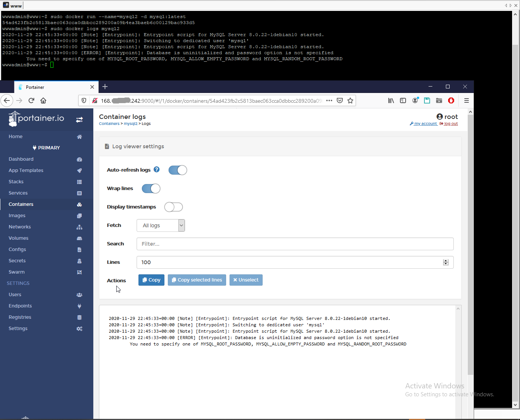Screen dimensions: 520x420
Task: Follow the mysql2 breadcrumb link
Action: (131, 123)
